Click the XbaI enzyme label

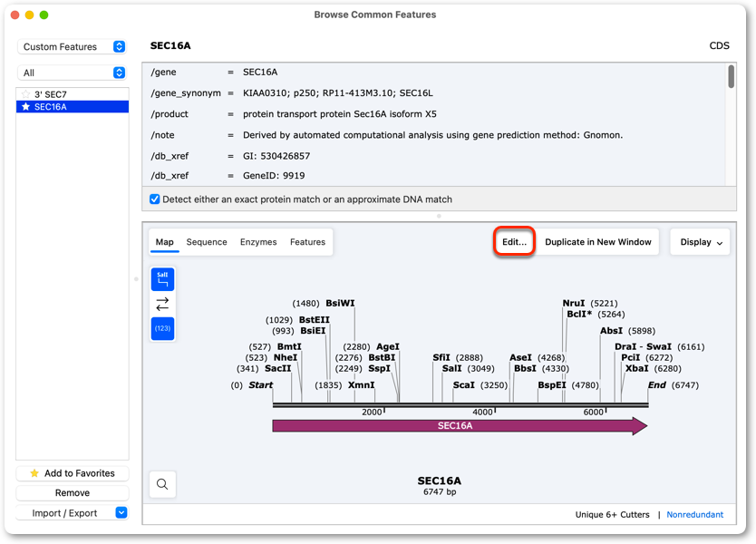click(637, 368)
